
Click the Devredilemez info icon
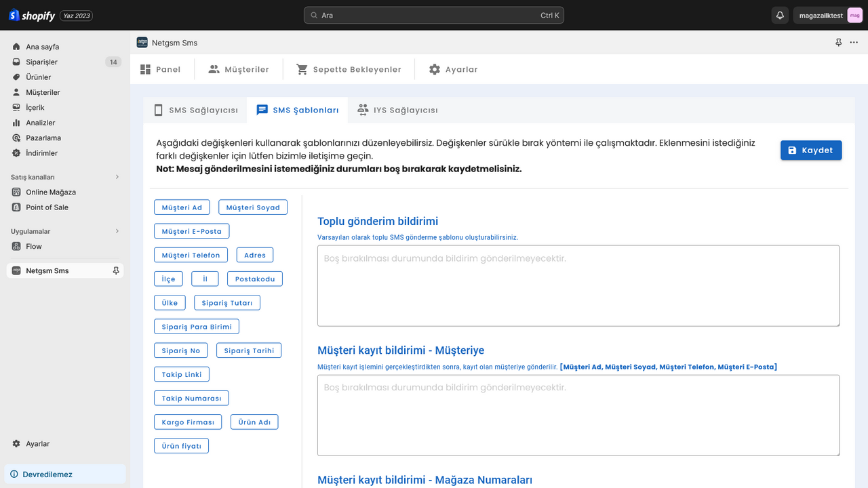(x=15, y=474)
